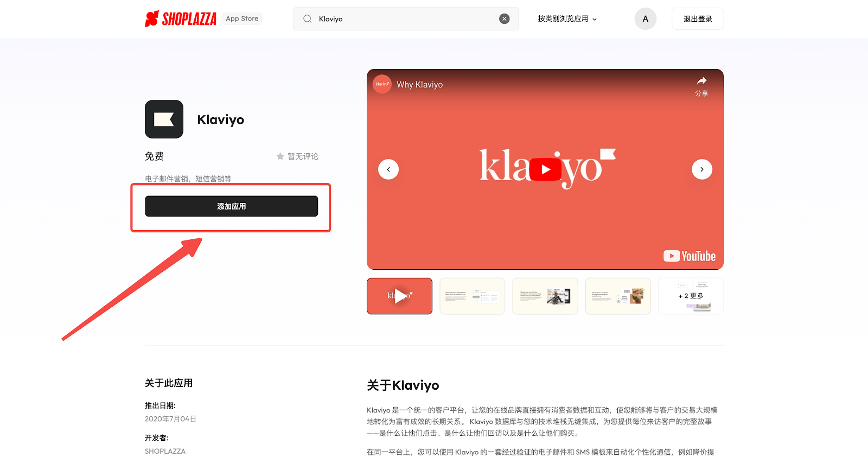
Task: Click the video share arrow icon
Action: 701,81
